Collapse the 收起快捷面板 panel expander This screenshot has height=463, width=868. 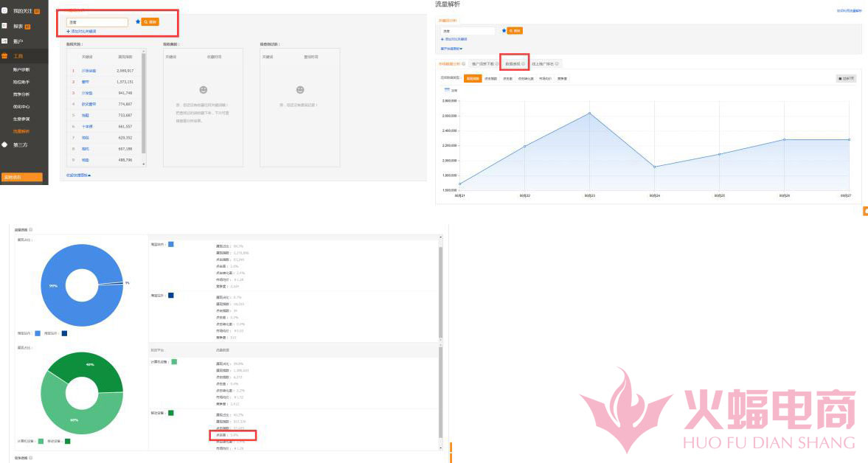pos(78,175)
